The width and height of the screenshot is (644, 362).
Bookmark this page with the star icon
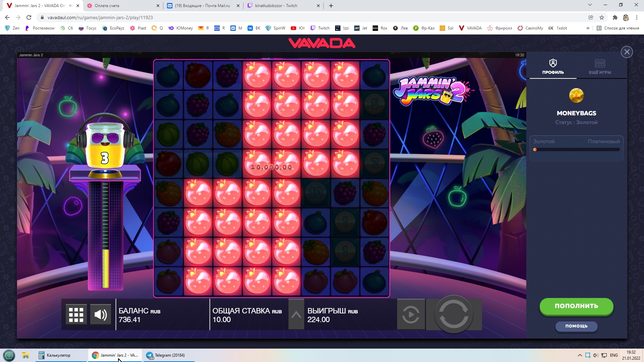602,17
